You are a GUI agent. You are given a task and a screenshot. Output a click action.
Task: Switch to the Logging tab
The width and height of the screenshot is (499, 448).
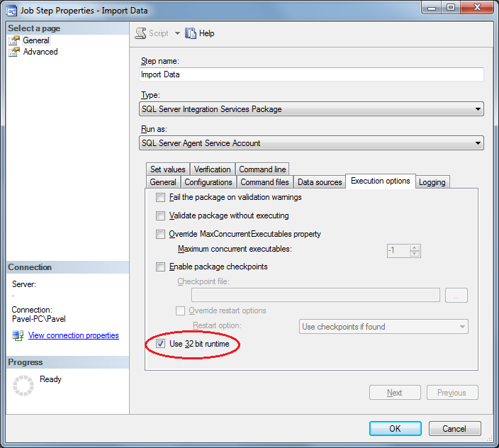(x=432, y=182)
